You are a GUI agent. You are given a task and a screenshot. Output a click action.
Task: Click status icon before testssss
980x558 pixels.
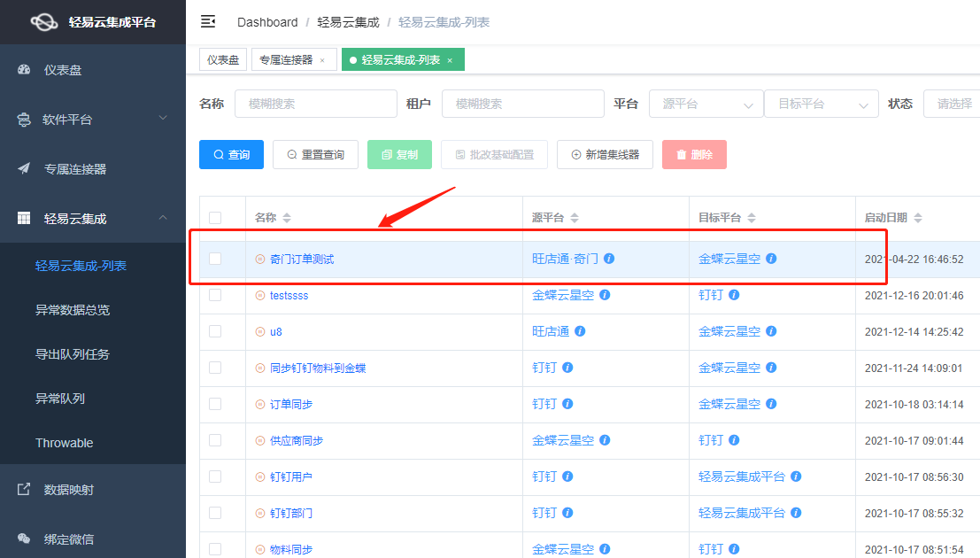(260, 295)
